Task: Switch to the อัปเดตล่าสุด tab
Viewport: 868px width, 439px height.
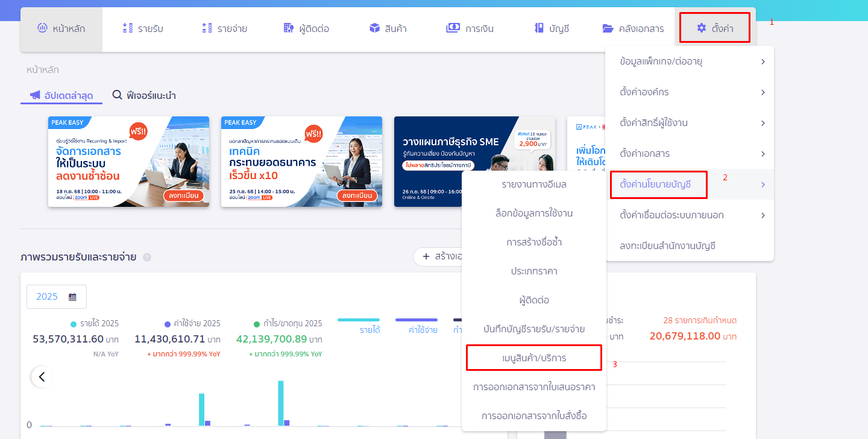Action: point(61,95)
